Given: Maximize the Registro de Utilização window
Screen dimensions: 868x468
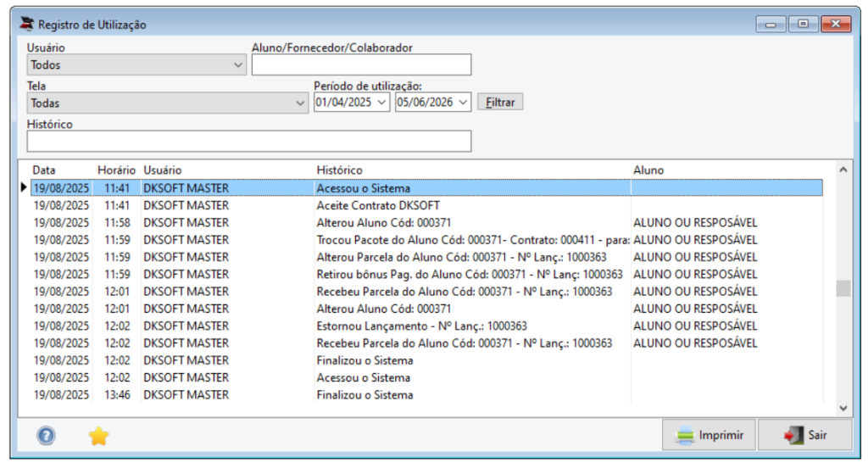Looking at the screenshot, I should click(804, 24).
